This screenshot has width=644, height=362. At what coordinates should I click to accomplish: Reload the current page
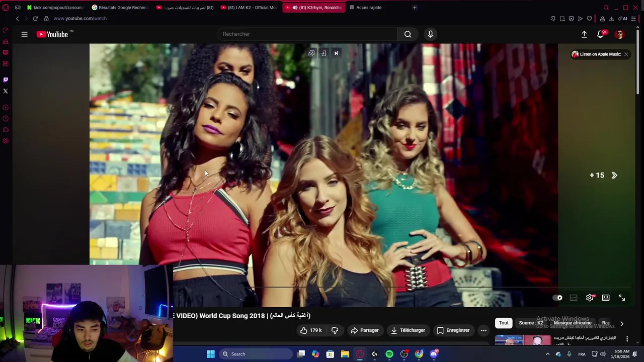[x=35, y=19]
